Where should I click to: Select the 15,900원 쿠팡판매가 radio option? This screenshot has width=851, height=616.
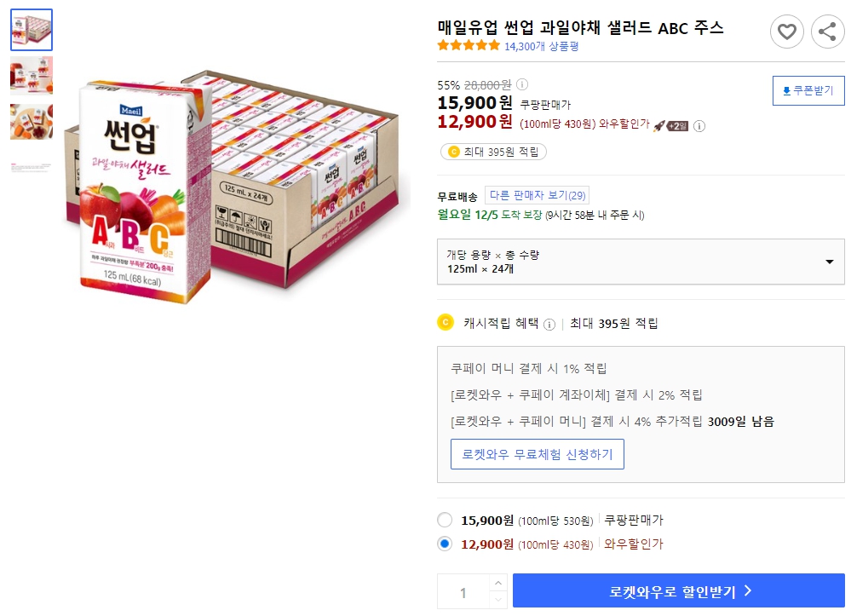(x=444, y=520)
